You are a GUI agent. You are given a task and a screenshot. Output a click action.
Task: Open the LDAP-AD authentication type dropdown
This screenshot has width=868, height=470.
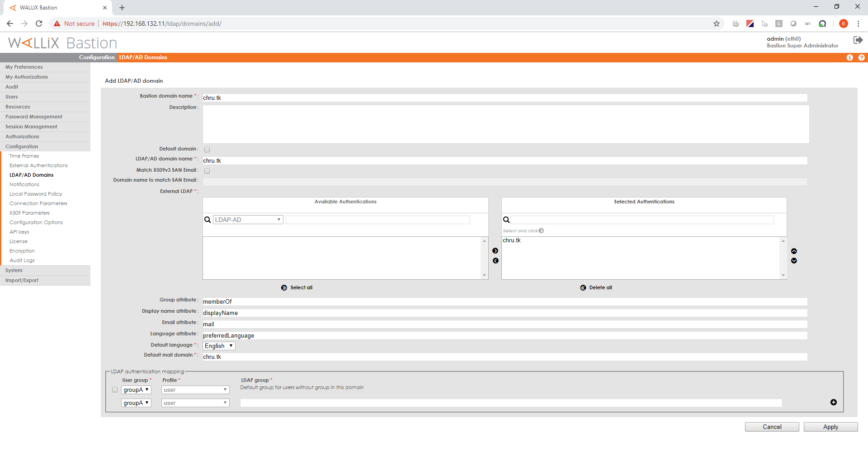point(248,220)
